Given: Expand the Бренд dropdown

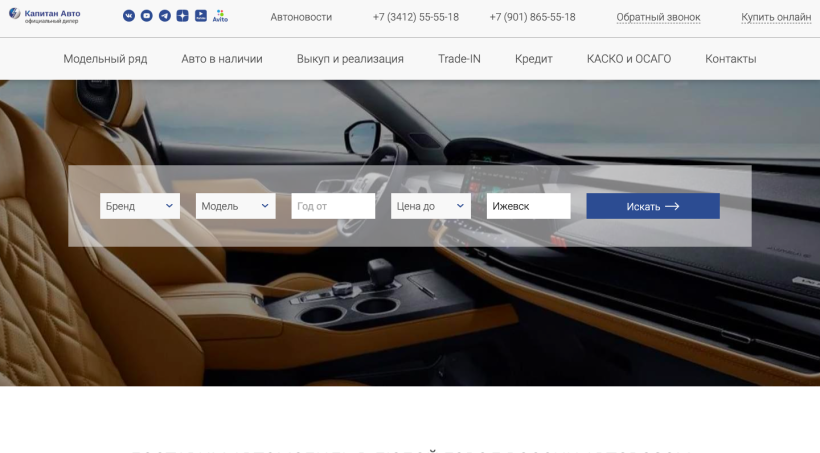Looking at the screenshot, I should pyautogui.click(x=140, y=206).
